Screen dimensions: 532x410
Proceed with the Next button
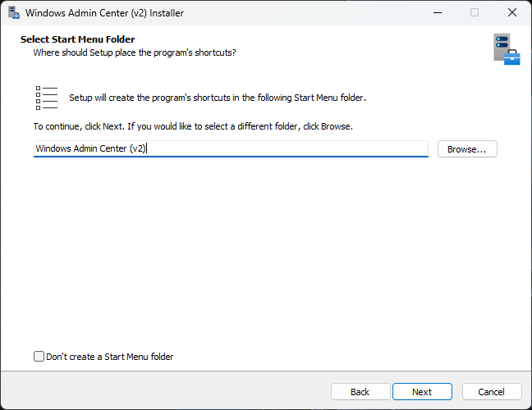click(422, 392)
